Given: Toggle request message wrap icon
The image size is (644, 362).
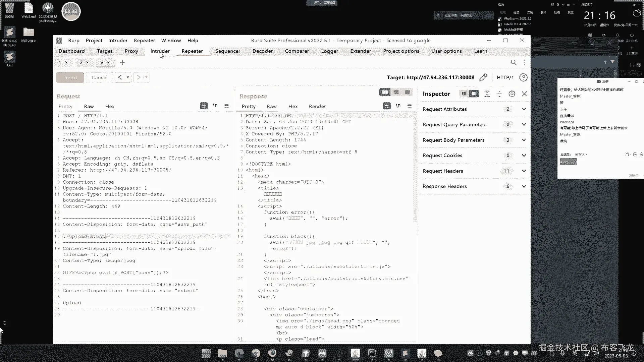Looking at the screenshot, I should pyautogui.click(x=204, y=106).
